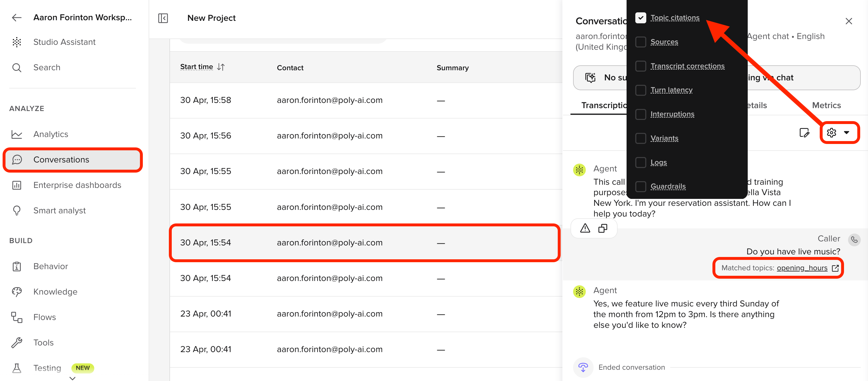Click the annotation edit icon near the gear
Image resolution: width=868 pixels, height=381 pixels.
pos(804,133)
